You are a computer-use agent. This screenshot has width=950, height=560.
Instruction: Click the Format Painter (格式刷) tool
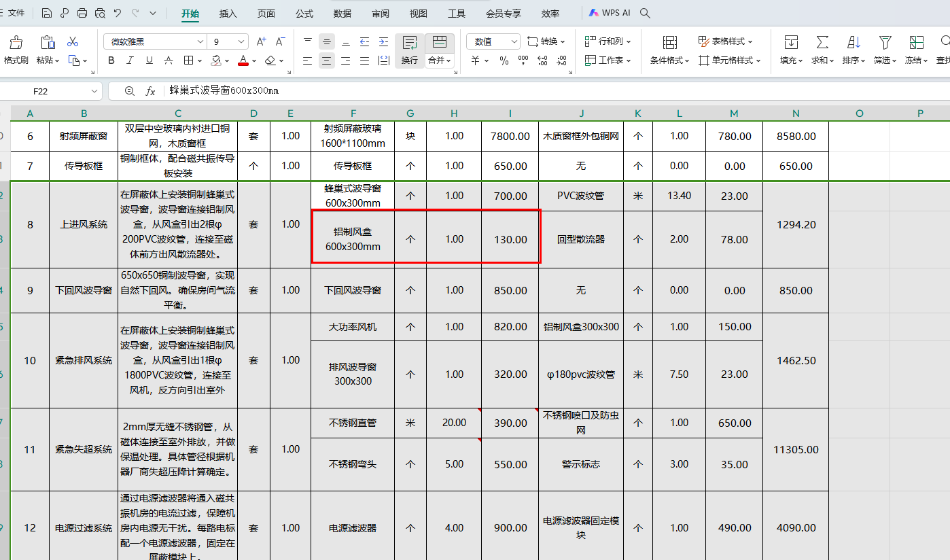(x=16, y=50)
